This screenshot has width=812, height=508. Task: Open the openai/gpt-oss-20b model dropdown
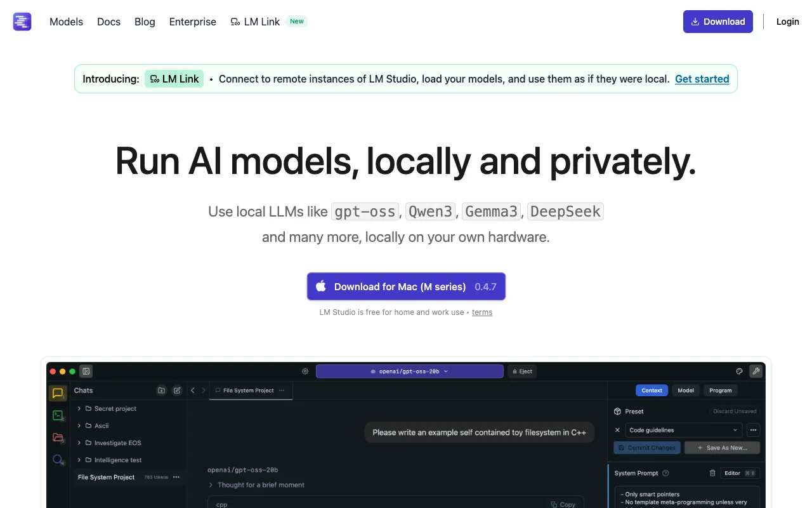409,371
